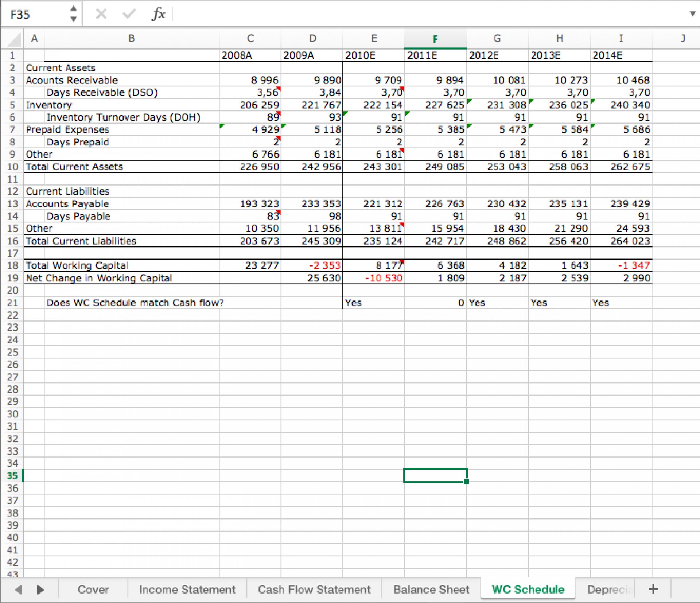Select the Current Liabilities label cell

click(67, 191)
